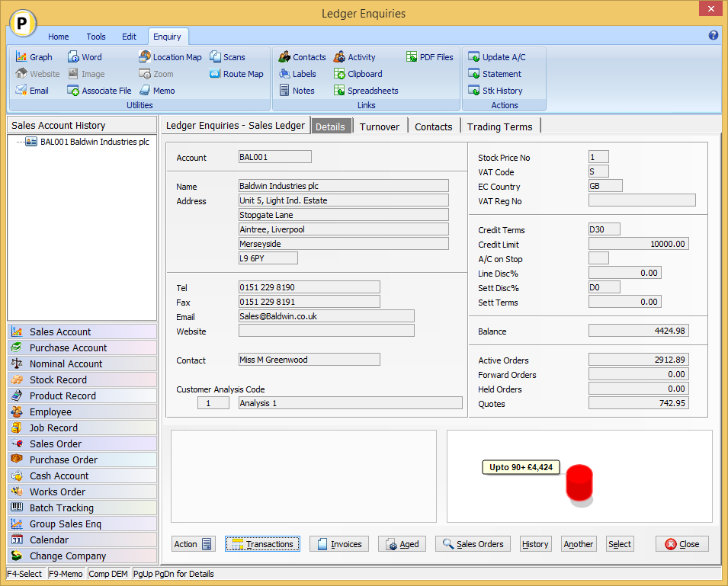Viewport: 728px width, 586px height.
Task: Click the Aged button
Action: click(x=402, y=544)
